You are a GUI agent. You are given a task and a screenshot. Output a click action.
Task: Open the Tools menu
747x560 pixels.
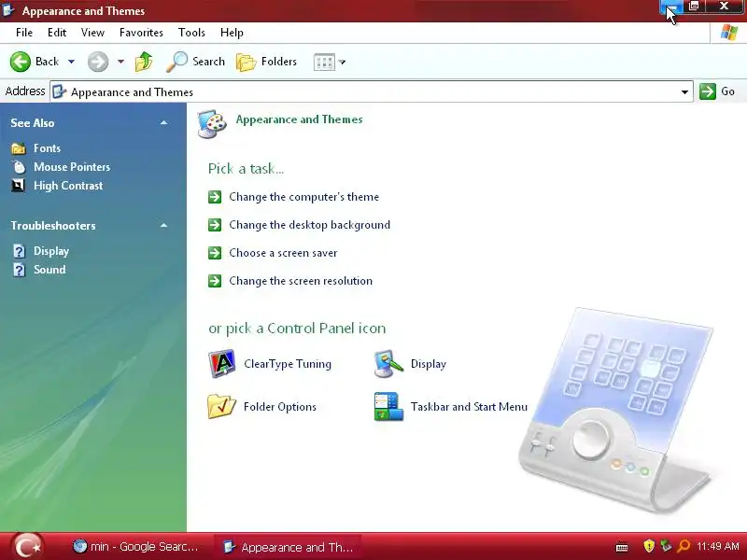point(191,33)
